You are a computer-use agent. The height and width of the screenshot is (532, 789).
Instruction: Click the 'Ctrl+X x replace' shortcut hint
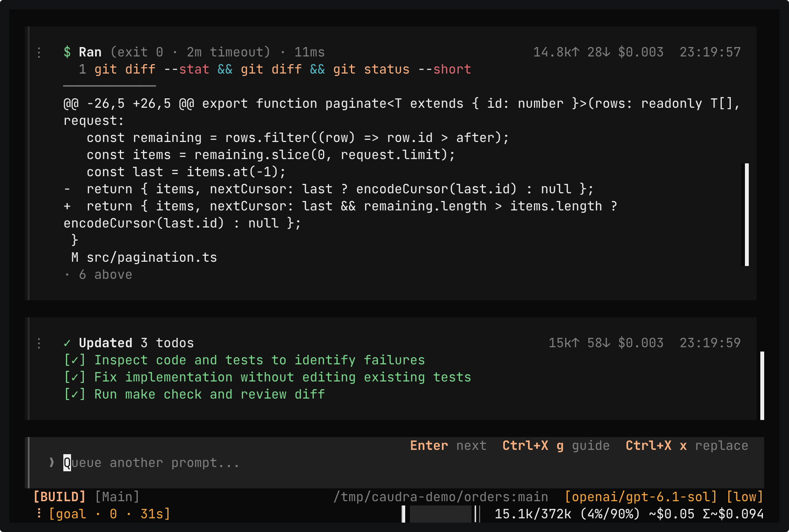pos(687,446)
